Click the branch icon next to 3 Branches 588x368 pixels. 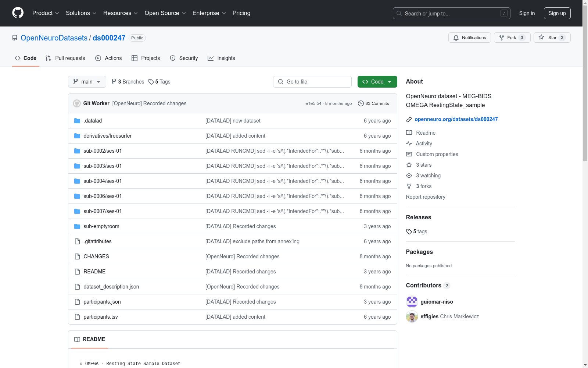(x=114, y=82)
